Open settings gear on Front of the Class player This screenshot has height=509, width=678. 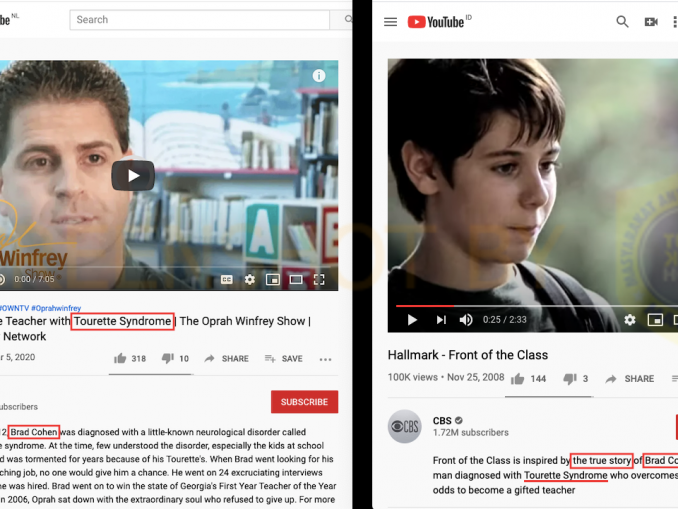630,320
